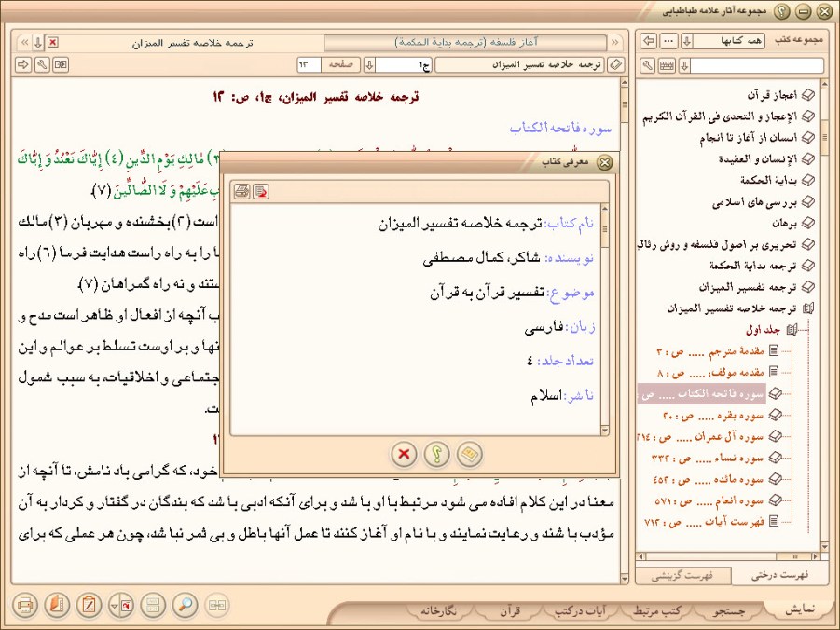Click the search input field in the book list panel
The image size is (840, 630).
(x=756, y=65)
